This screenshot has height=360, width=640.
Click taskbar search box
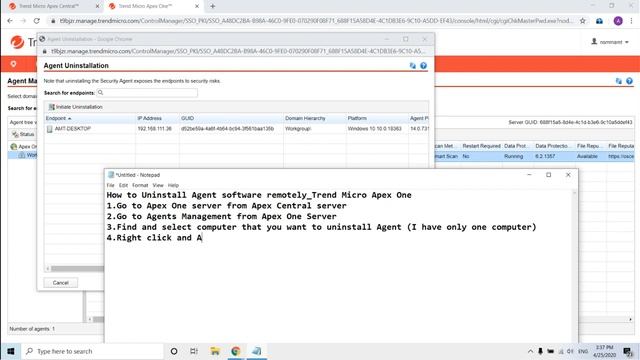93,351
